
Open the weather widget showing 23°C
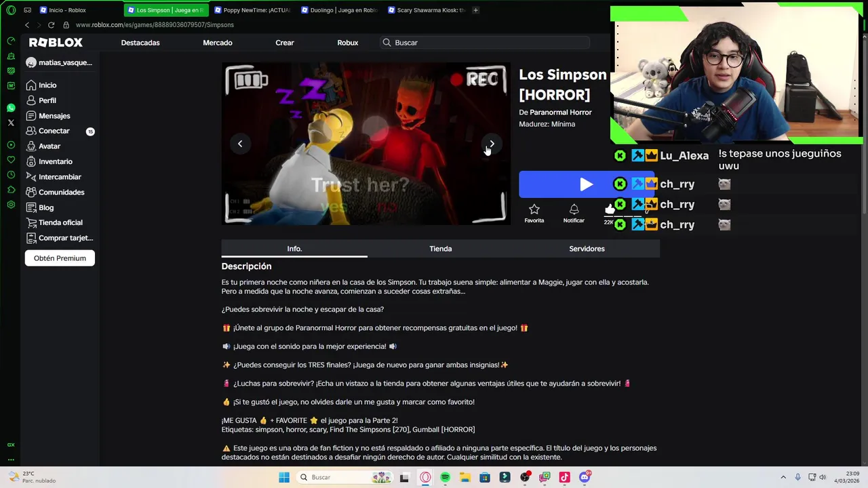32,477
